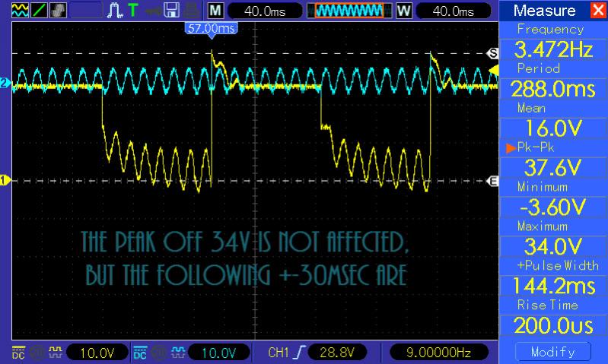This screenshot has width=608, height=364.
Task: Select the +Pulse Width measurement label
Action: (558, 266)
